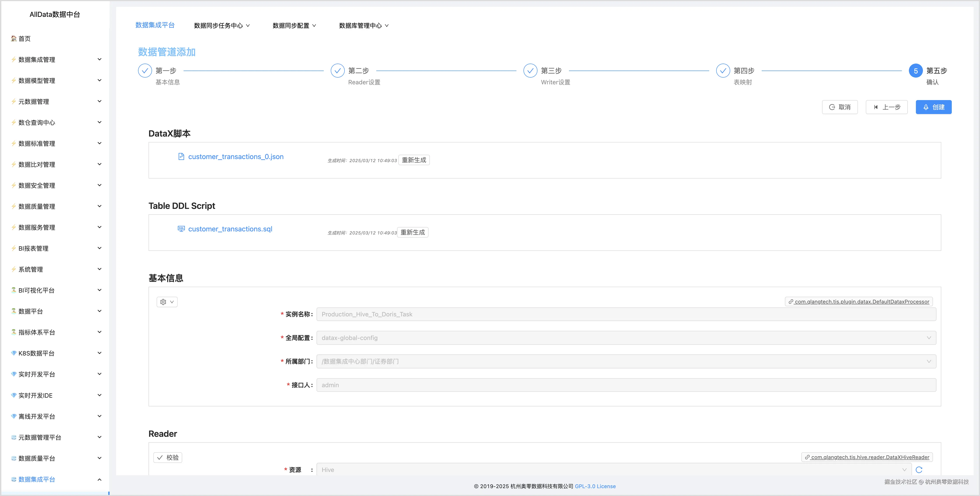Click the 创建 create button
The width and height of the screenshot is (980, 496).
pos(933,107)
